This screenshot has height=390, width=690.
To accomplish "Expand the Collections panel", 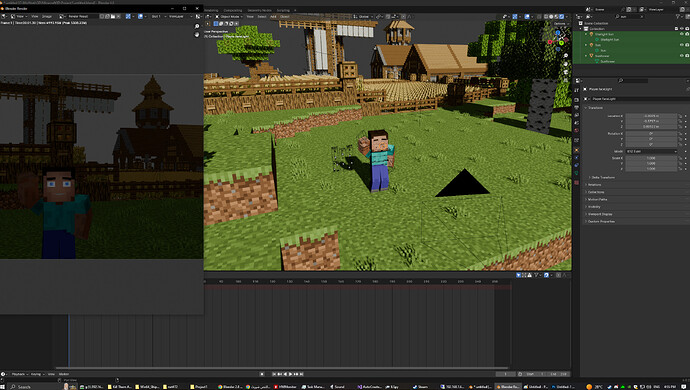I will (x=596, y=192).
